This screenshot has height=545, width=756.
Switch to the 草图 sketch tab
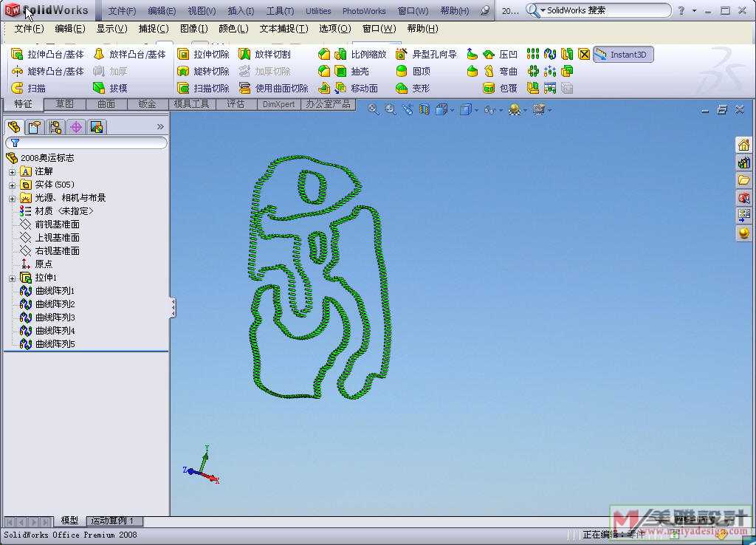[65, 104]
